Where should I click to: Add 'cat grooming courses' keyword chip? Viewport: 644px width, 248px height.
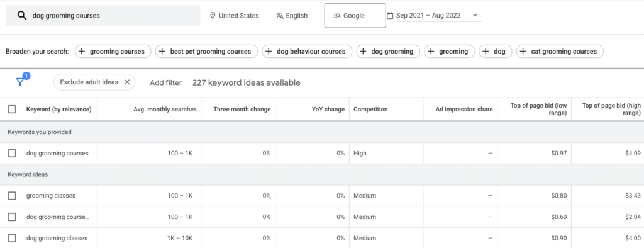(x=560, y=52)
